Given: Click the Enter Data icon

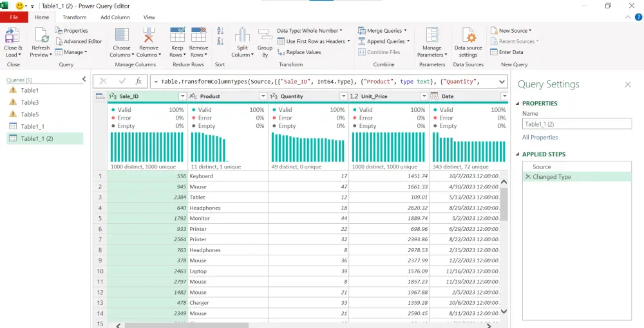Looking at the screenshot, I should click(494, 52).
